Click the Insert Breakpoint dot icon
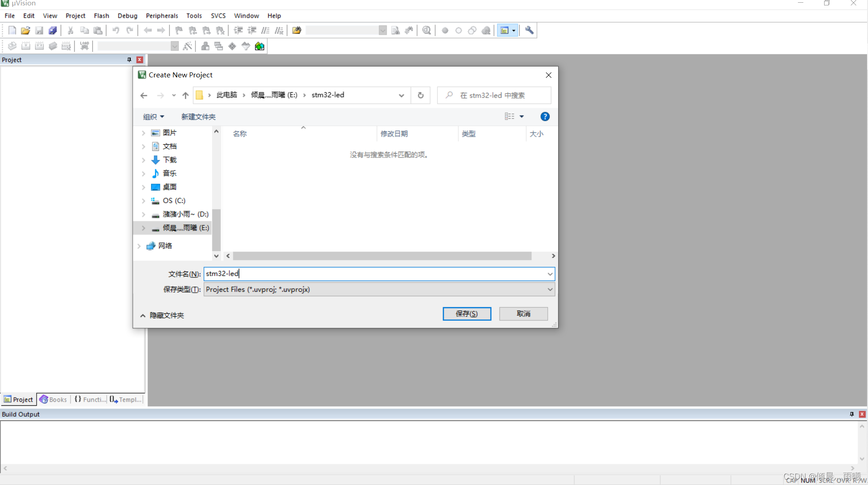The height and width of the screenshot is (485, 868). tap(445, 30)
